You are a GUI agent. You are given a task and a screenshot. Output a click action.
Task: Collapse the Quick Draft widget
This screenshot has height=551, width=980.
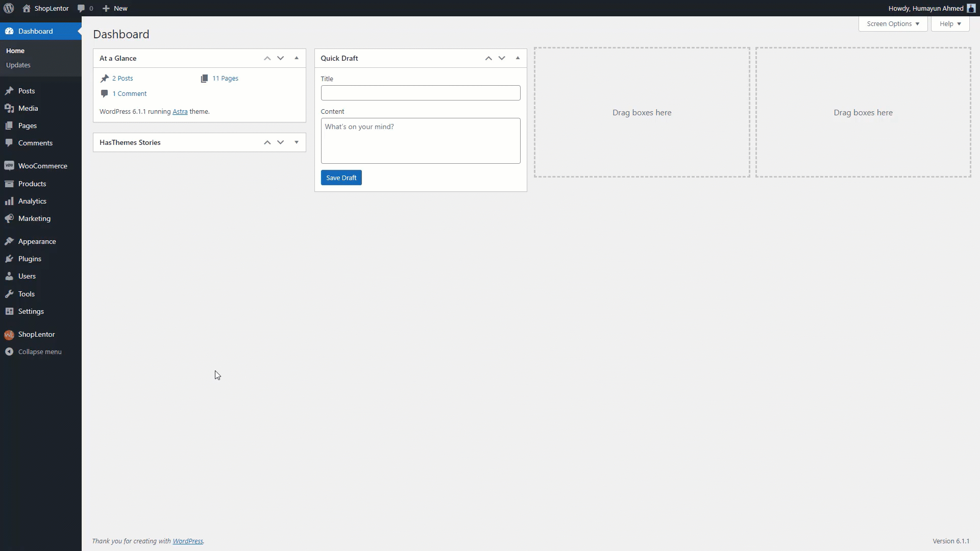point(518,58)
